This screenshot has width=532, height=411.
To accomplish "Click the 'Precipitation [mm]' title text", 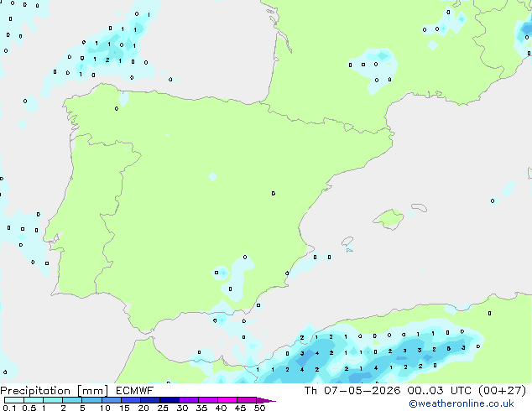I will click(55, 391).
